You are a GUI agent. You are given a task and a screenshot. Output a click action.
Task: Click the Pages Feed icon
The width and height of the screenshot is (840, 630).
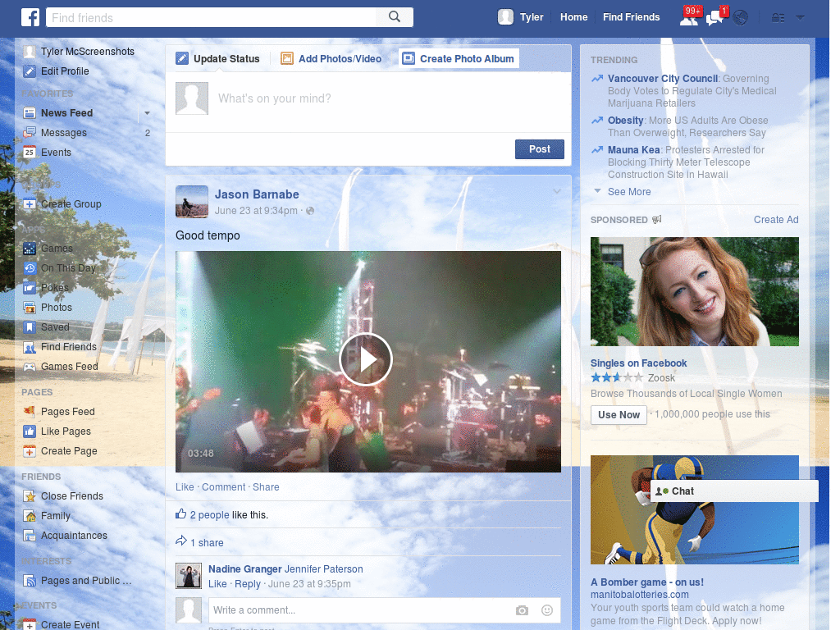coord(30,412)
